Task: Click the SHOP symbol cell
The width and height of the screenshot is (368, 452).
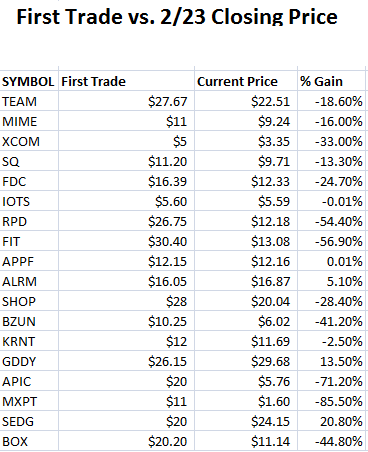Action: pos(29,301)
